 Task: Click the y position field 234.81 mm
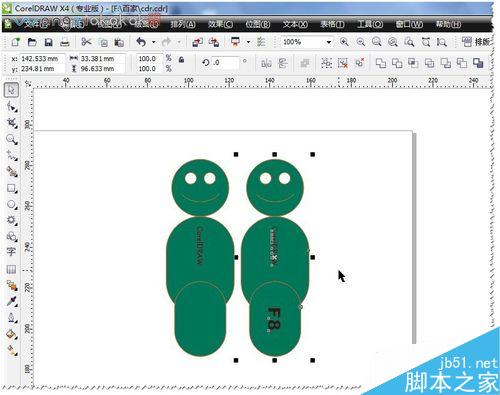tap(42, 69)
